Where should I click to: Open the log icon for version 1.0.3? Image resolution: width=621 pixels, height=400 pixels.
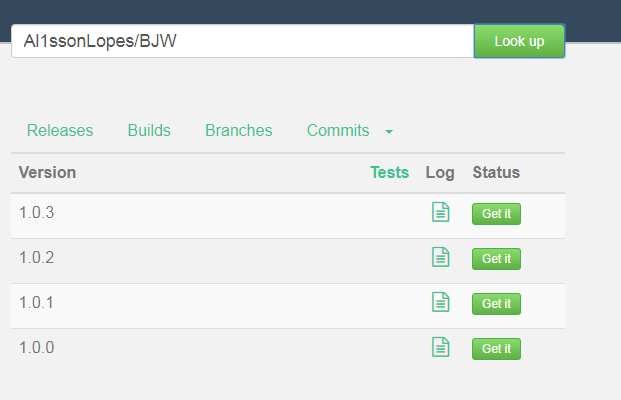coord(440,212)
